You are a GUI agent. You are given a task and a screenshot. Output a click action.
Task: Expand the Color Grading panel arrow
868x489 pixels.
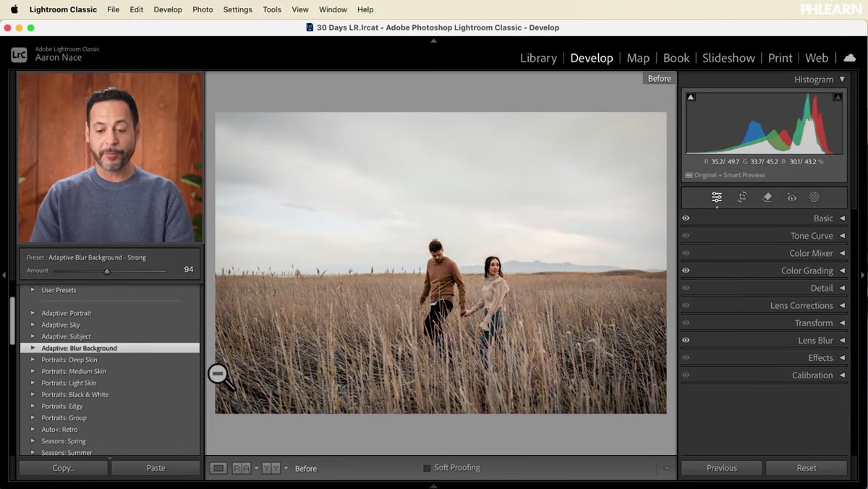(x=842, y=271)
